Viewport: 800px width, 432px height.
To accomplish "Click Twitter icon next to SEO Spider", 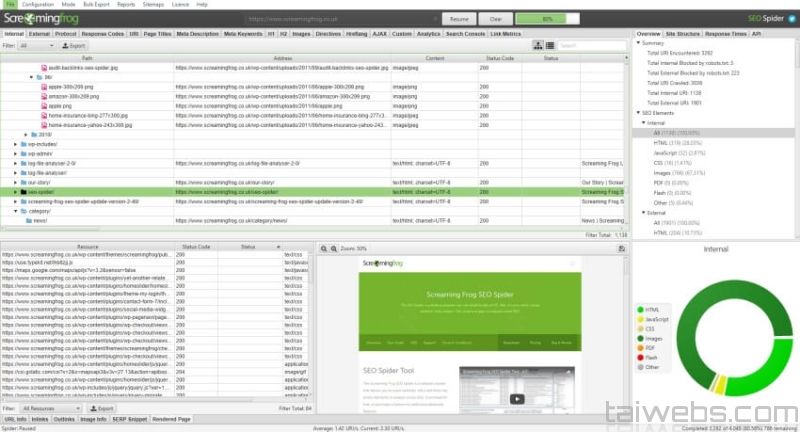I will (x=792, y=18).
